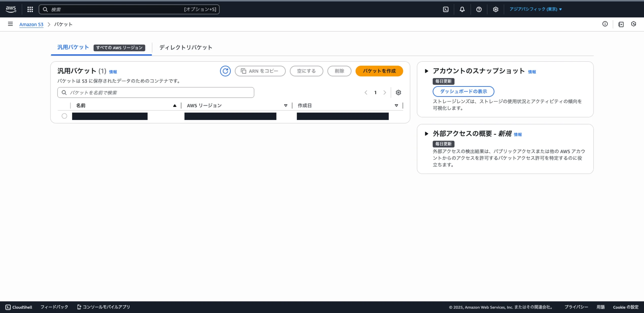The height and width of the screenshot is (313, 644).
Task: Refresh the general purpose buckets list
Action: pos(225,71)
